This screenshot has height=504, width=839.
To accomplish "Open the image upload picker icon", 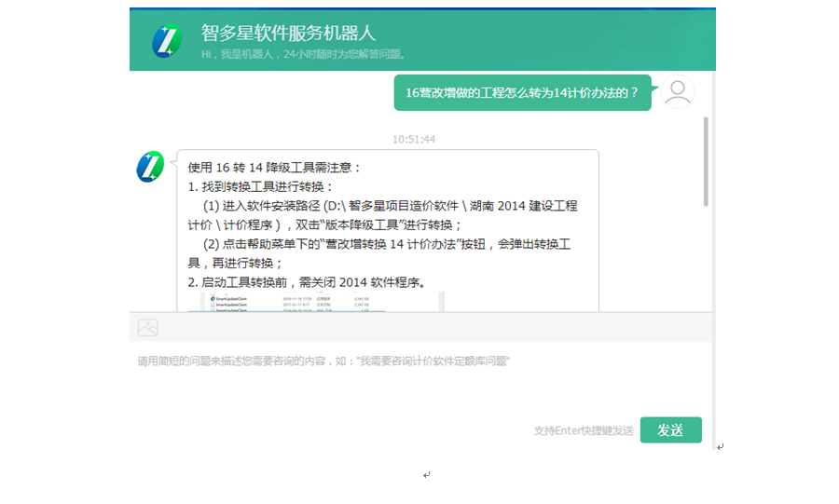I will [x=147, y=328].
